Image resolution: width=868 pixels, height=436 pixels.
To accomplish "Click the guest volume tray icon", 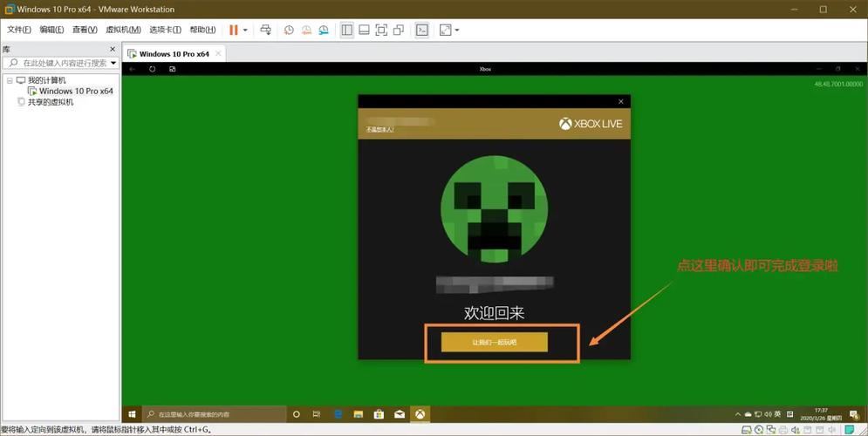I will [768, 414].
